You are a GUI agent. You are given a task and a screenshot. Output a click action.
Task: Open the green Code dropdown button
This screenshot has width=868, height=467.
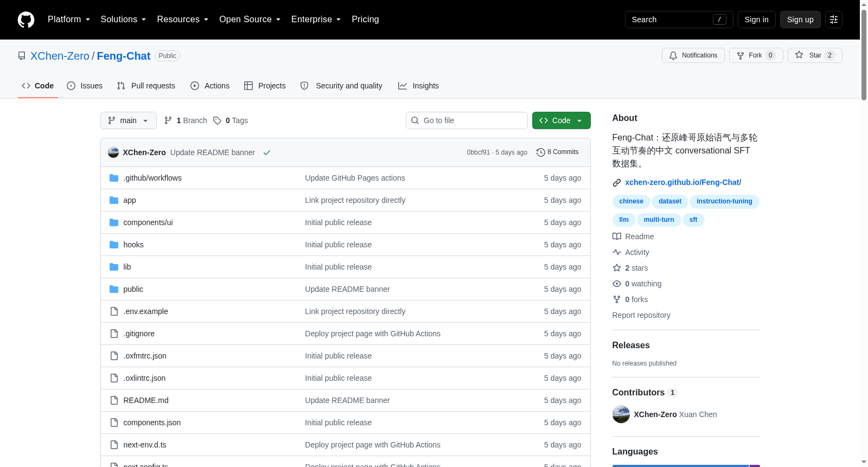(561, 120)
